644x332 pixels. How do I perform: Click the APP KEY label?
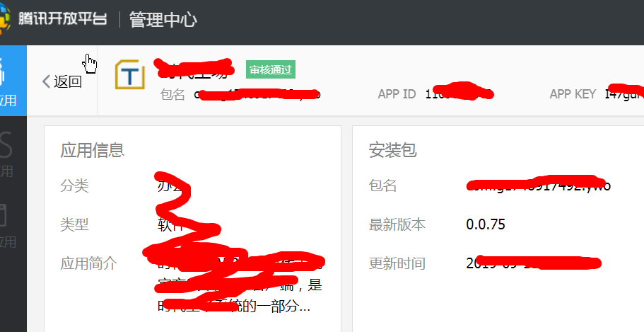[573, 94]
